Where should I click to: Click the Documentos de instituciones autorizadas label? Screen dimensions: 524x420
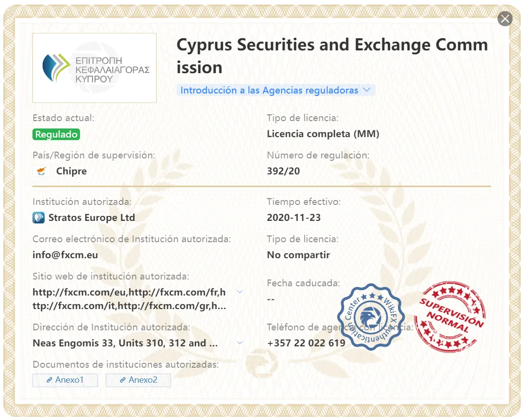point(126,364)
